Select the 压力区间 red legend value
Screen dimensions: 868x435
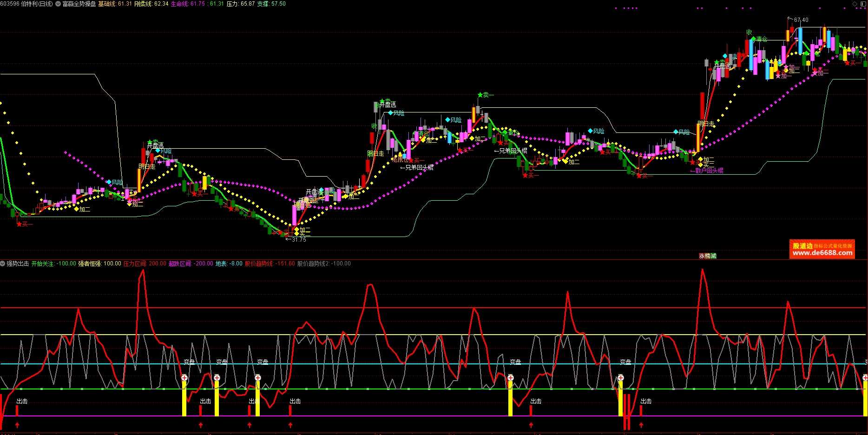click(x=158, y=264)
